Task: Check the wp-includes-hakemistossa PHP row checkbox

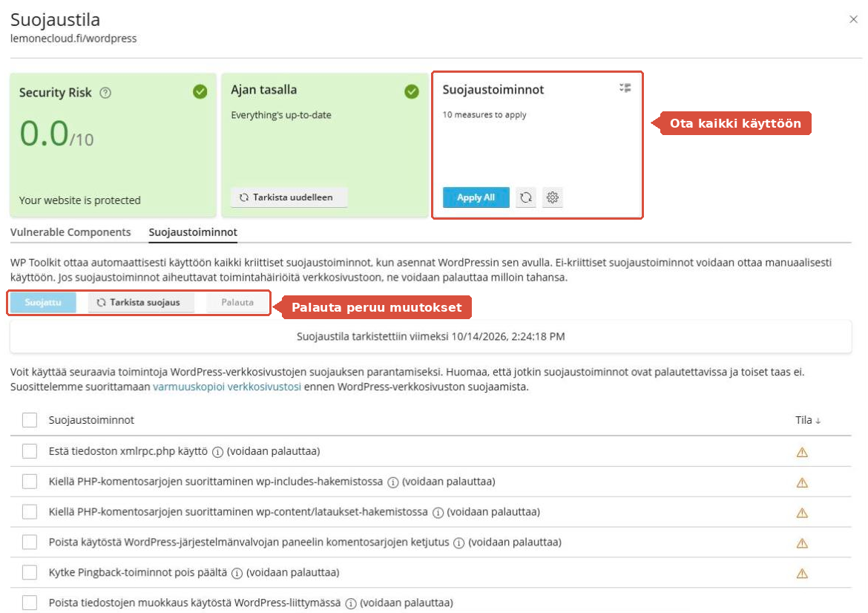Action: point(30,481)
